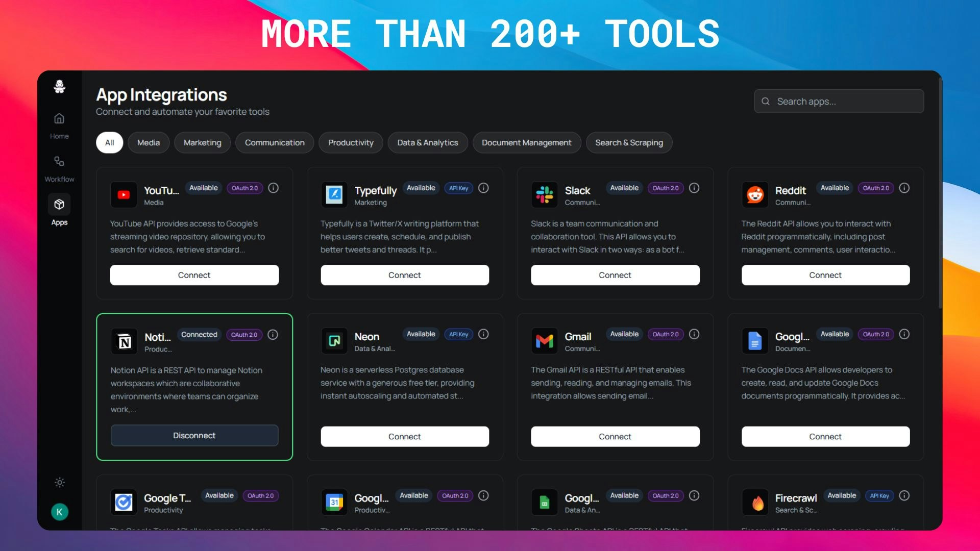Open the info icon on Notion card
This screenshot has height=551, width=980.
[x=273, y=335]
